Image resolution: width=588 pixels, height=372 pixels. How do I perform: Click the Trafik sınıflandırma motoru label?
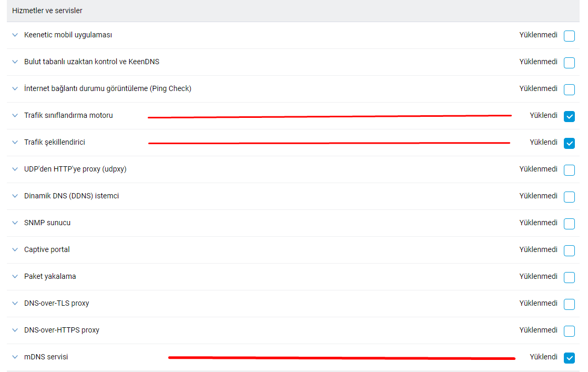(68, 115)
